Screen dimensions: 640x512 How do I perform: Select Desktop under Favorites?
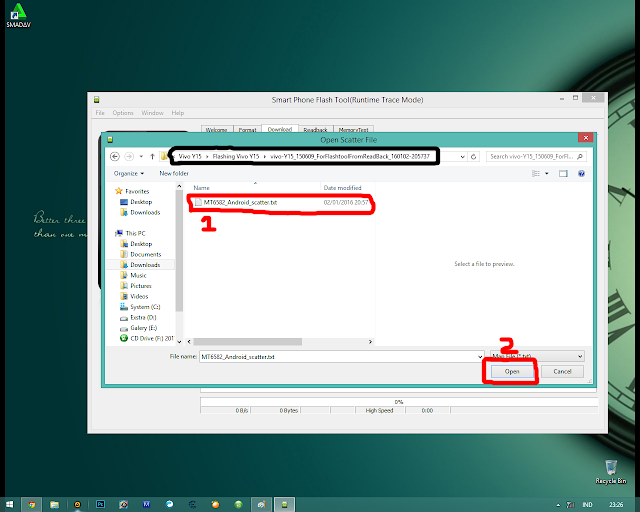141,202
